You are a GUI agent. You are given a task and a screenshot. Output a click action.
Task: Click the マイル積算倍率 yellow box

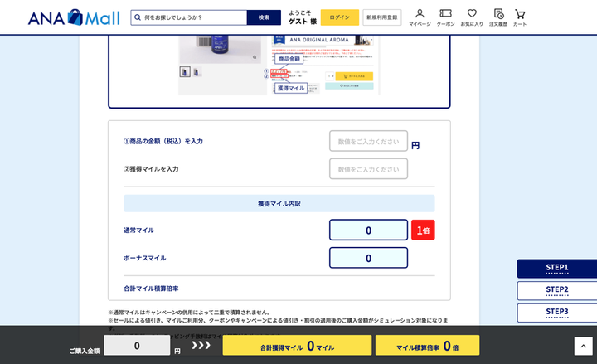pyautogui.click(x=427, y=346)
